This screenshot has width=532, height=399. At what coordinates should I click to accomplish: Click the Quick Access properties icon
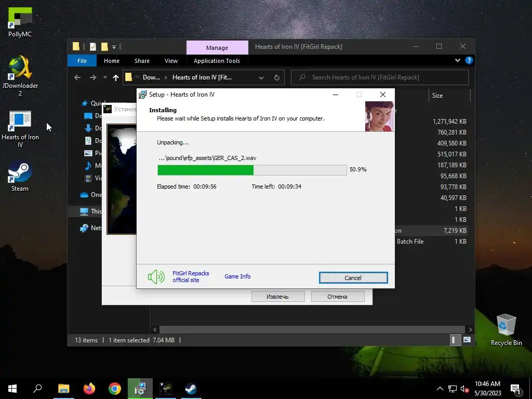[93, 47]
